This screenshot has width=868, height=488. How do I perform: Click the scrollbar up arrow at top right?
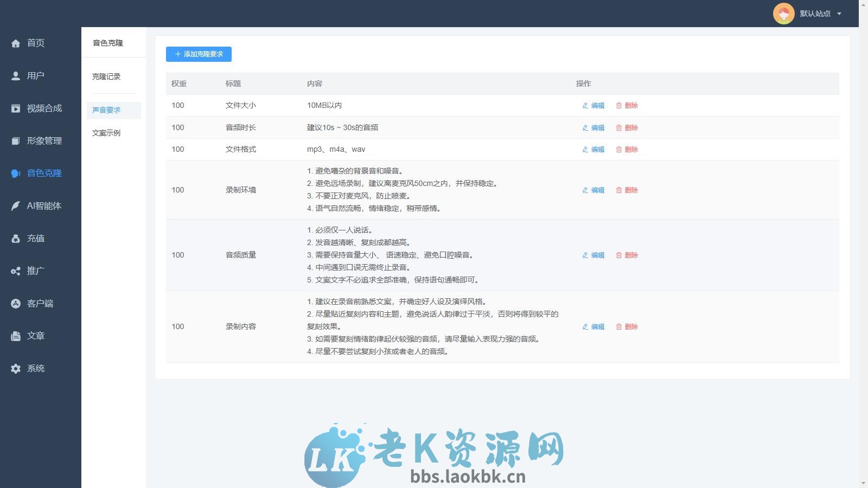coord(864,4)
